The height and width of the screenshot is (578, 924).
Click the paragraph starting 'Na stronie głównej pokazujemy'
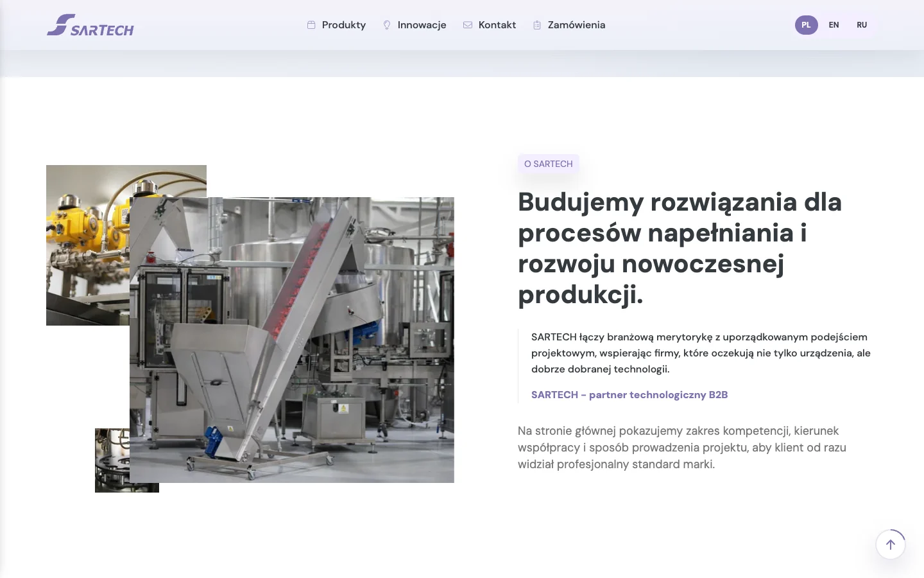(682, 448)
